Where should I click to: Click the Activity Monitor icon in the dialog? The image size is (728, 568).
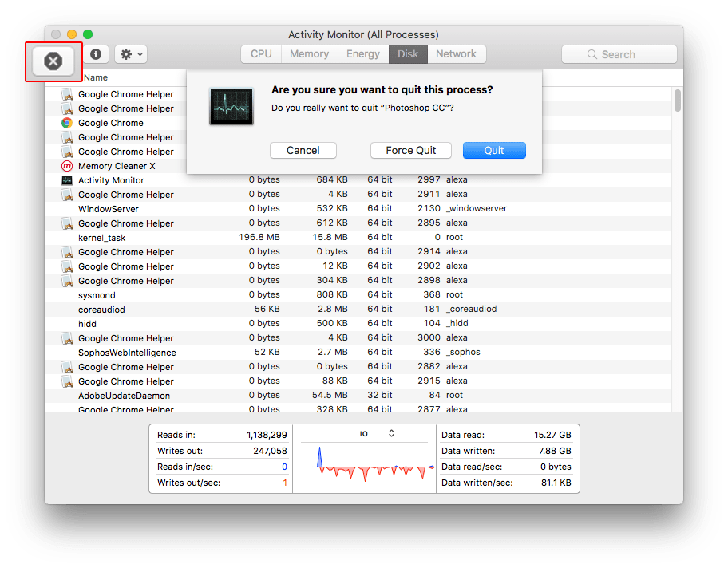pyautogui.click(x=231, y=106)
